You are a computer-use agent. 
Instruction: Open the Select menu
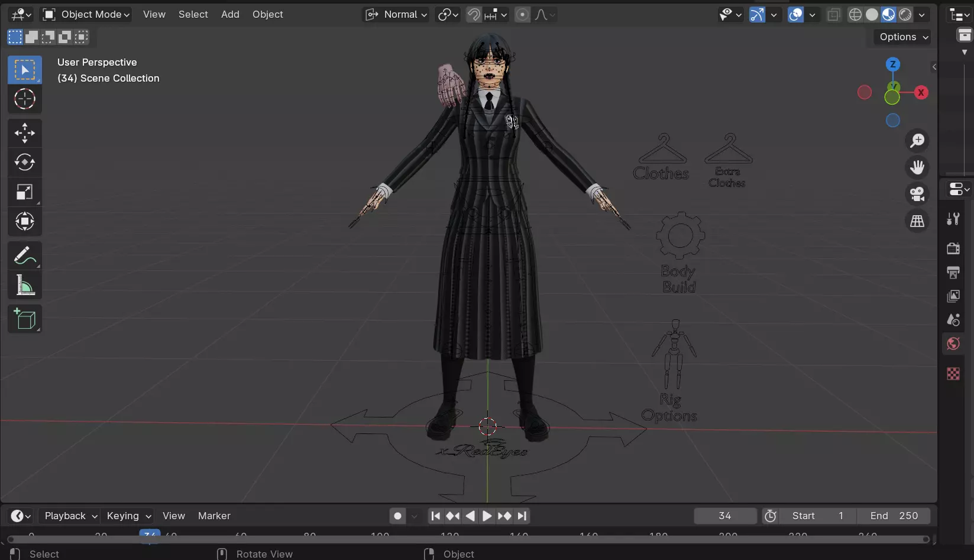pyautogui.click(x=193, y=14)
